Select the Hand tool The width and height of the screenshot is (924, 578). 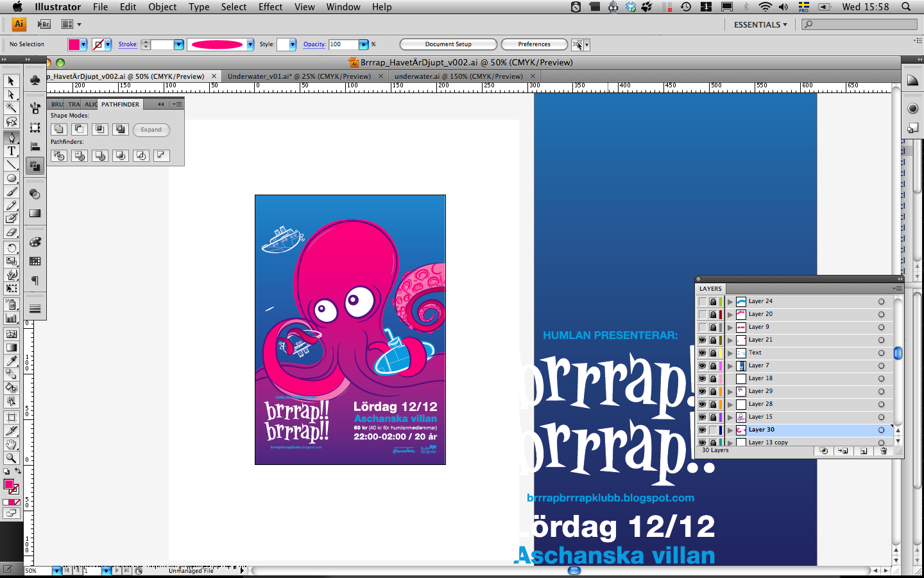point(11,444)
